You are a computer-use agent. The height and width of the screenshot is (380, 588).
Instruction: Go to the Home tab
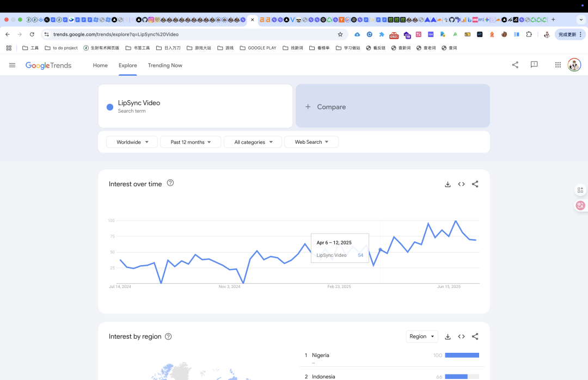pyautogui.click(x=100, y=65)
